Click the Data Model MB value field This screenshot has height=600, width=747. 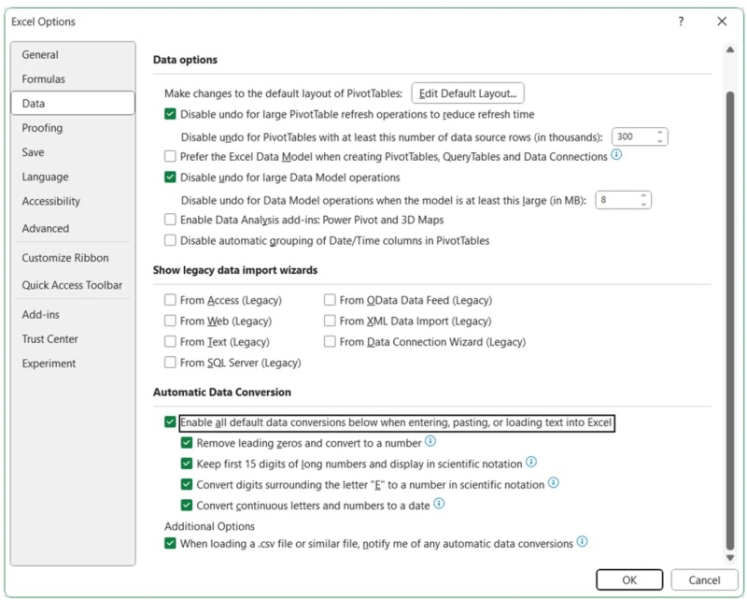pos(617,200)
